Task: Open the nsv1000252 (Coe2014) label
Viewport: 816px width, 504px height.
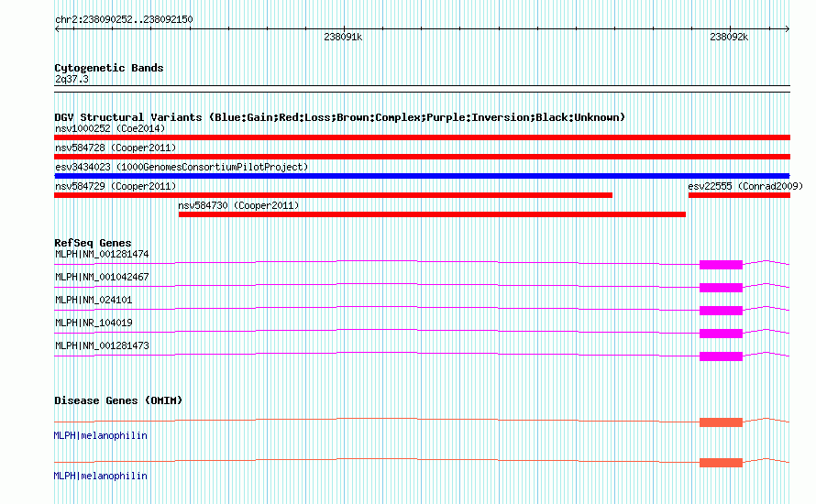Action: 110,128
